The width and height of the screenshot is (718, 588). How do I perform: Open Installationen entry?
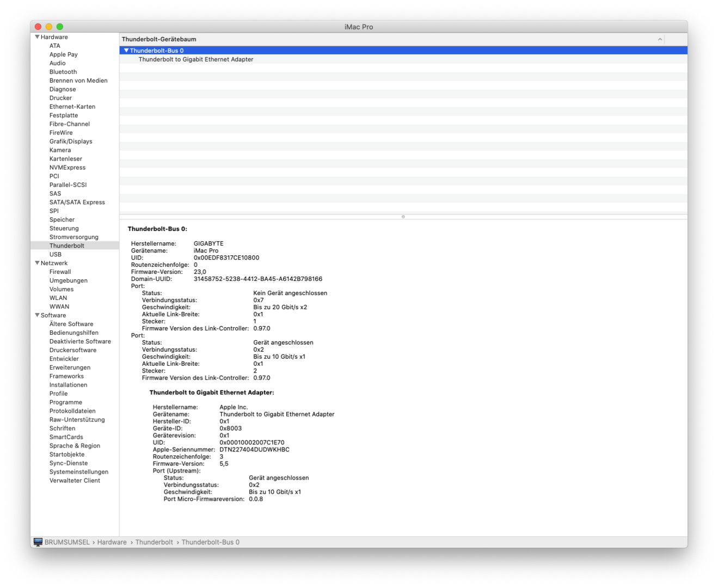(69, 385)
